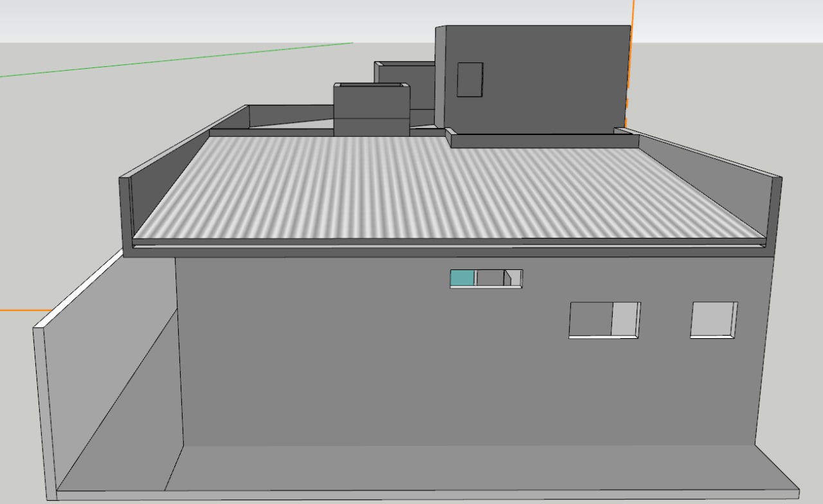Click the green axis line
823x504 pixels.
click(x=193, y=59)
